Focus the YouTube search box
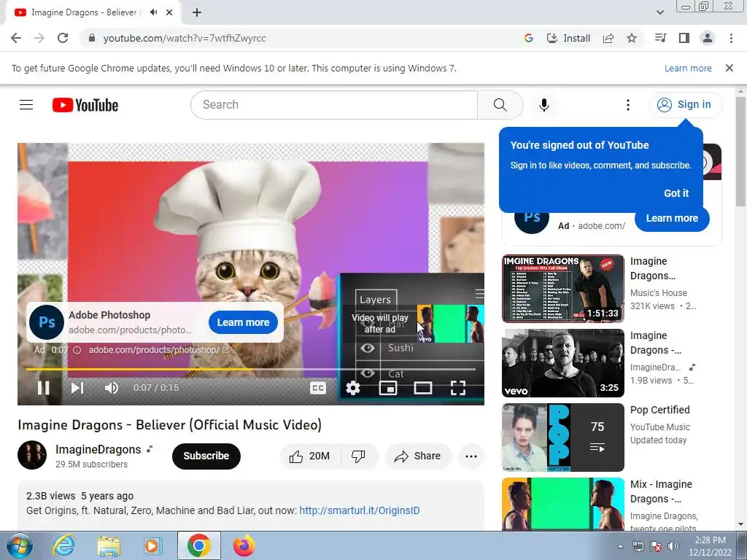The height and width of the screenshot is (560, 747). pyautogui.click(x=334, y=105)
